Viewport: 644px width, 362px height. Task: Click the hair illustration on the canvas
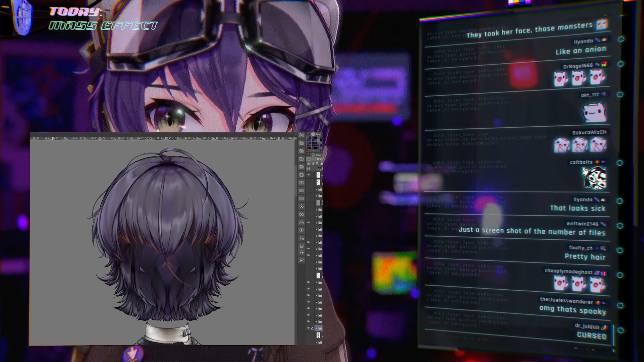[x=168, y=235]
